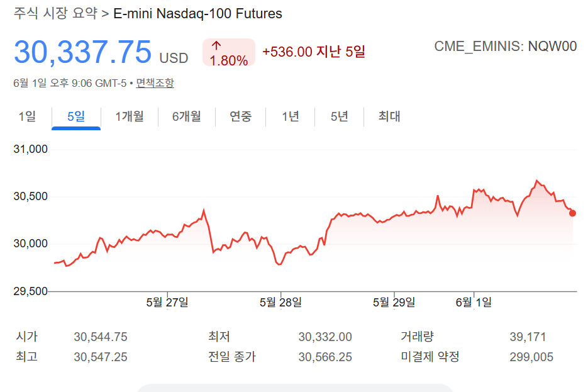The width and height of the screenshot is (588, 392).
Task: Click the 전일 종가 value 30,566.25
Action: (325, 357)
